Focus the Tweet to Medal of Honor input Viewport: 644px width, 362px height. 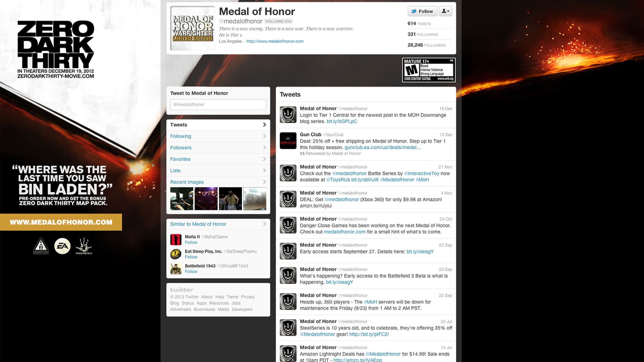click(x=218, y=105)
